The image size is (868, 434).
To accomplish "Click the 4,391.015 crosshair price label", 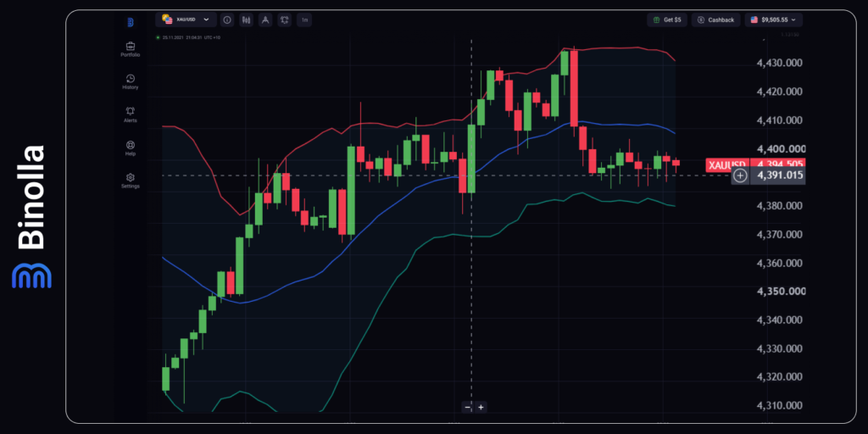I will tap(778, 176).
